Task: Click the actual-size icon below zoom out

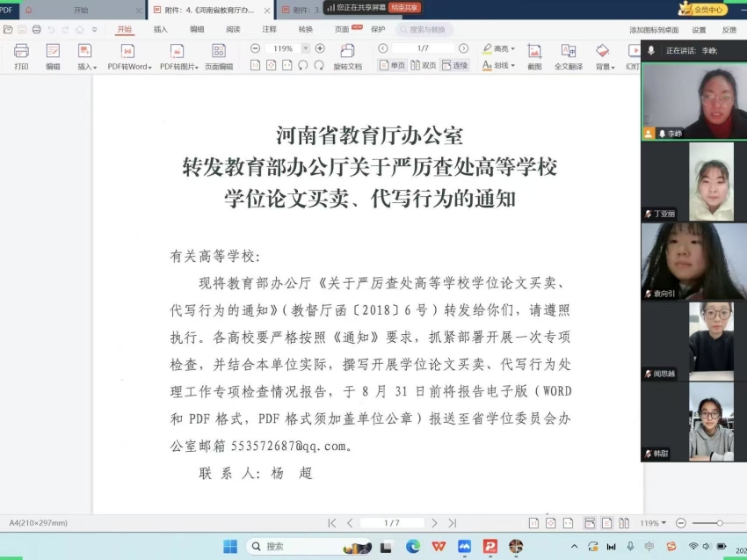Action: (x=256, y=65)
